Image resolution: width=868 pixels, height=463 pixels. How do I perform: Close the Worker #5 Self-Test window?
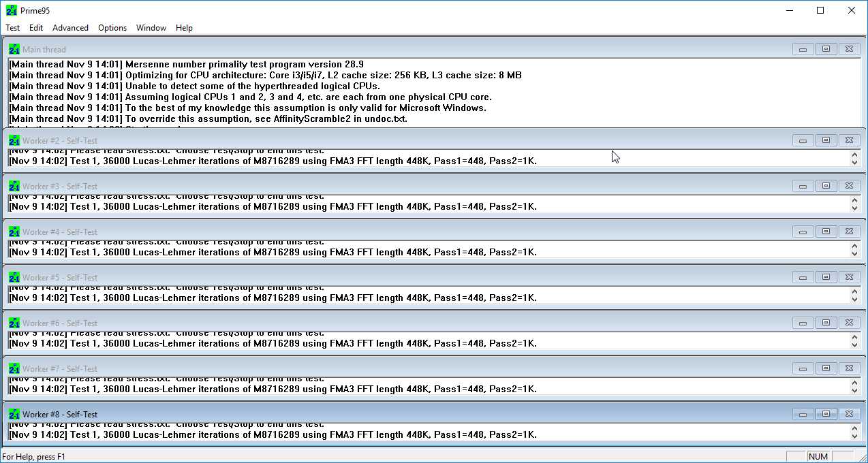(848, 277)
